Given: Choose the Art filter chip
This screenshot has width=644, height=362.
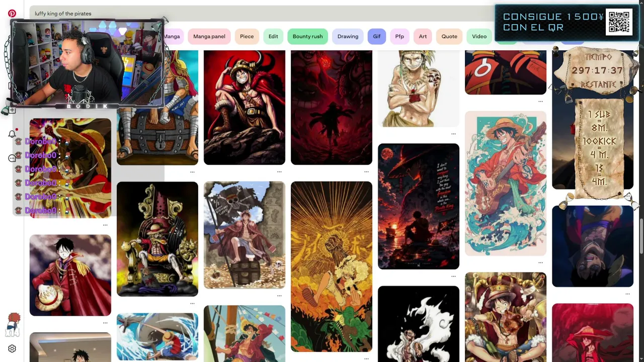Looking at the screenshot, I should [423, 36].
